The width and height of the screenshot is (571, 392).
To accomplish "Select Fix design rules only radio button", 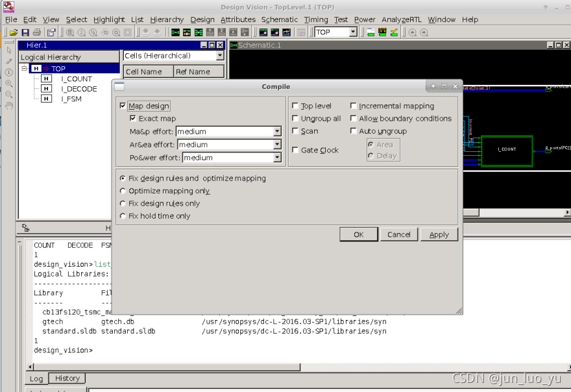I will click(123, 203).
